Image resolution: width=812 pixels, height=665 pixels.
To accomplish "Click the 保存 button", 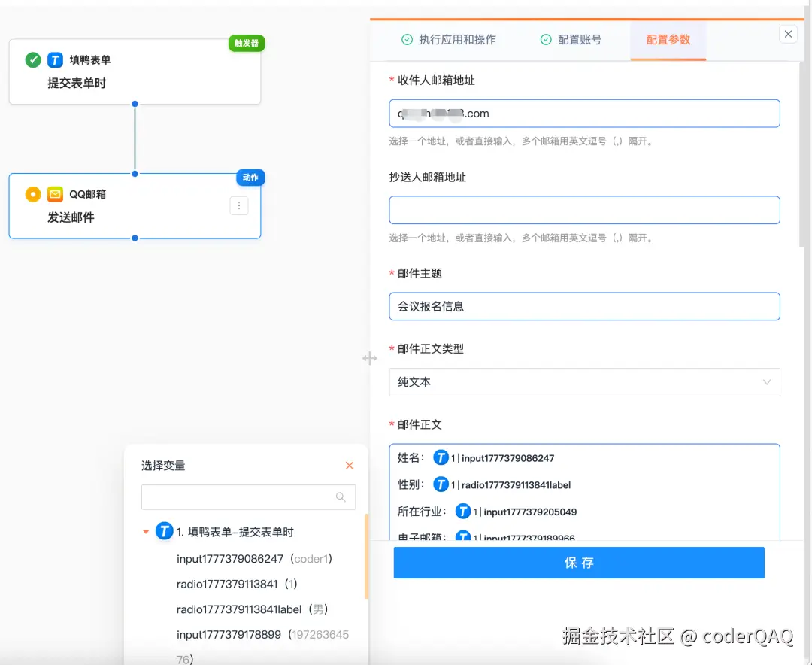I will pyautogui.click(x=579, y=563).
